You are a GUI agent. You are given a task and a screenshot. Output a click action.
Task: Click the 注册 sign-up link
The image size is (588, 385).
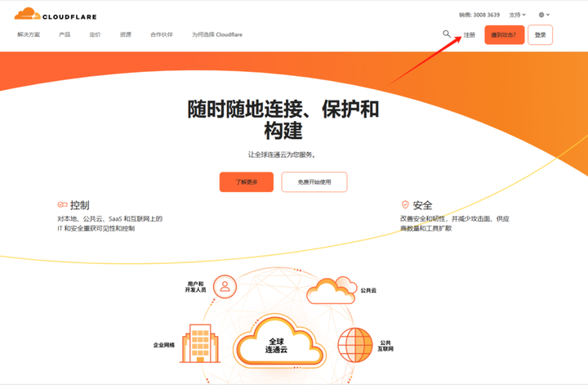(469, 35)
